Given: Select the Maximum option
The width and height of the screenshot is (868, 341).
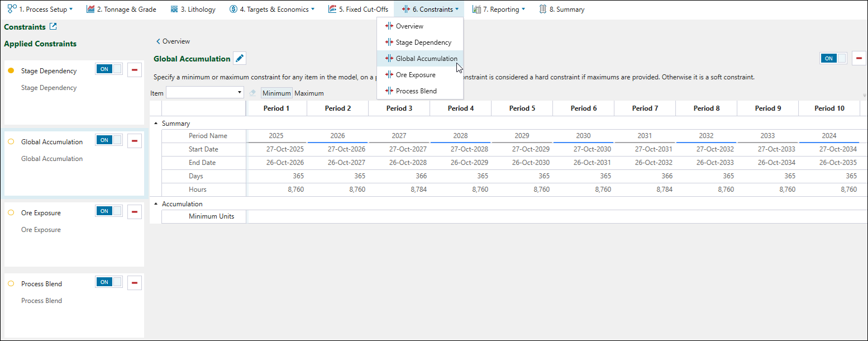Looking at the screenshot, I should (309, 93).
